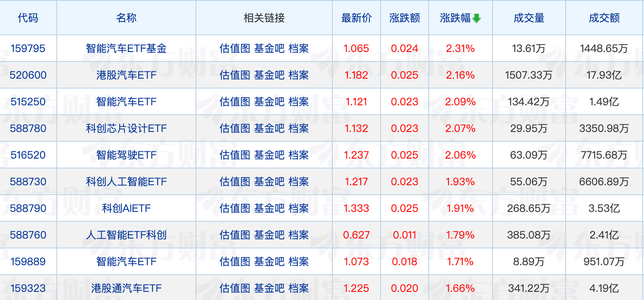Select turnover 7715.68万

coord(604,155)
